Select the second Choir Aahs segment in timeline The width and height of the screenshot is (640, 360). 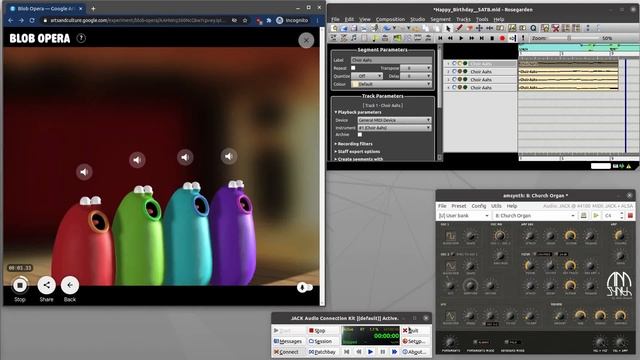568,71
